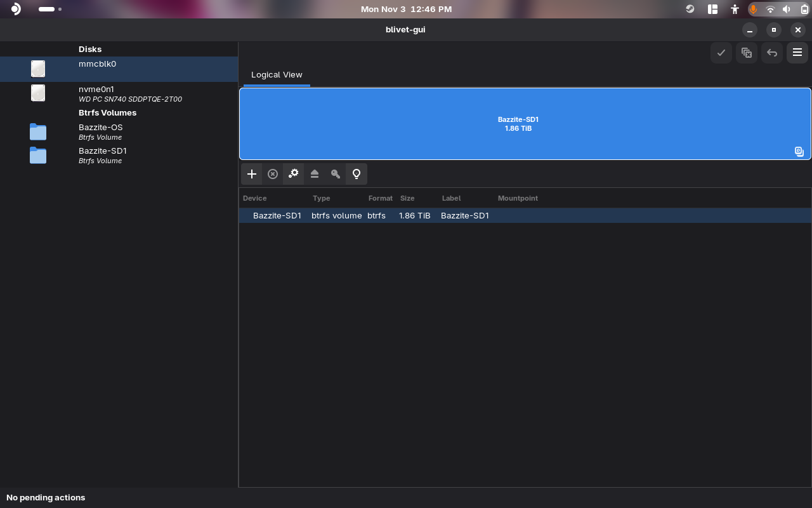
Task: Click the decrypt key icon
Action: [336, 174]
